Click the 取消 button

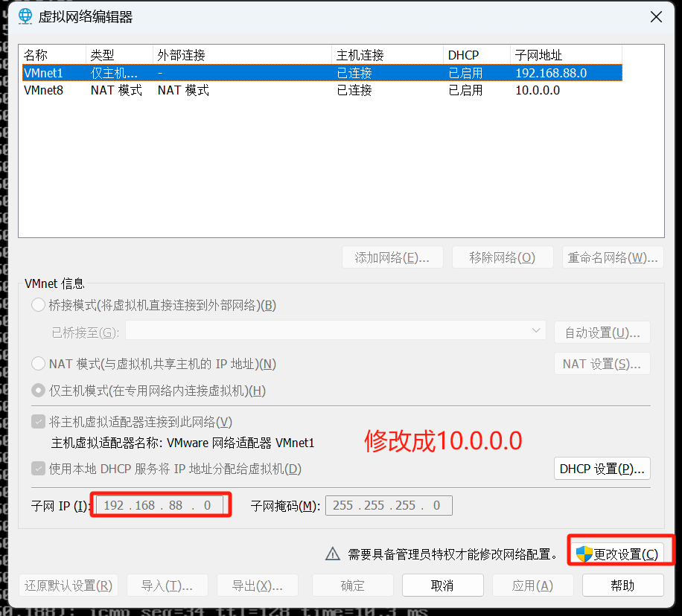(443, 585)
